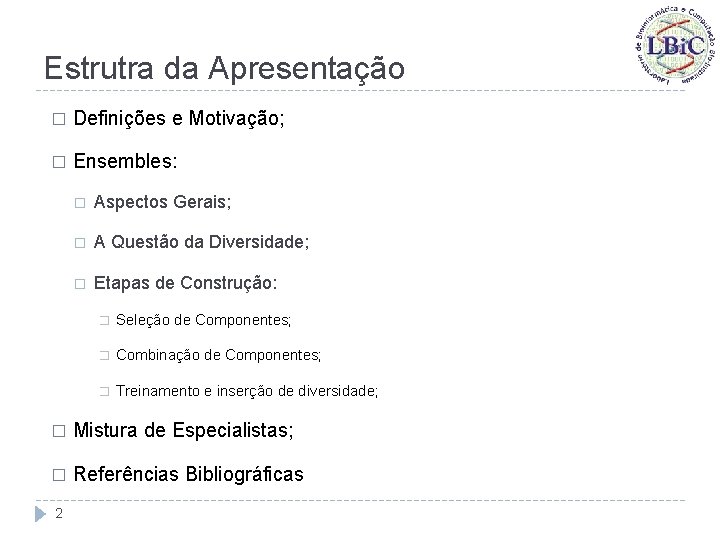The image size is (720, 540).
Task: Click the LBiC laboratory logo
Action: [x=675, y=45]
